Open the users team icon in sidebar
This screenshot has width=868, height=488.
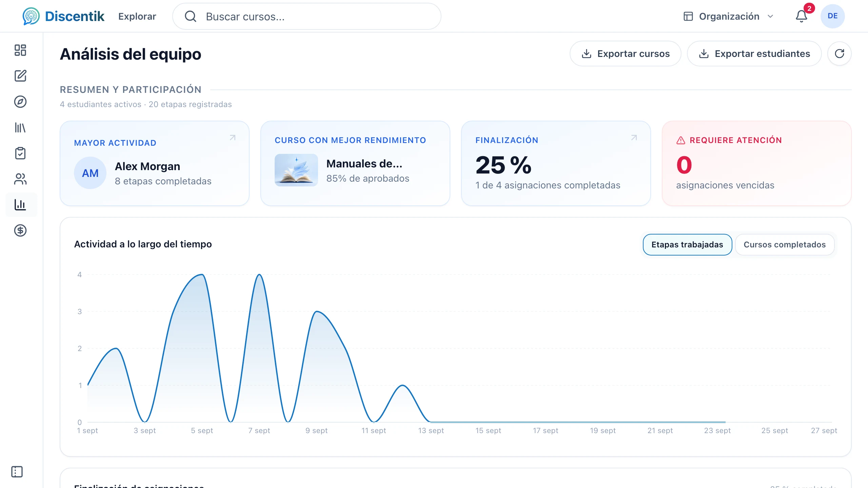20,179
